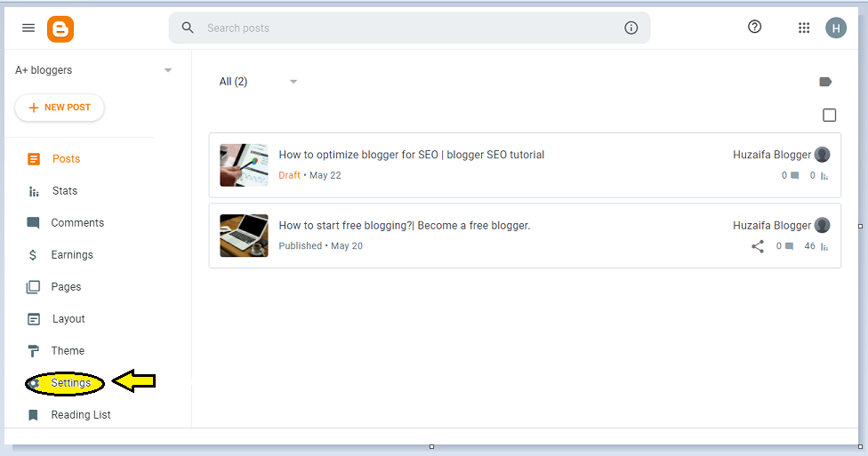Screen dimensions: 868x456
Task: Open Layout section
Action: click(x=68, y=319)
